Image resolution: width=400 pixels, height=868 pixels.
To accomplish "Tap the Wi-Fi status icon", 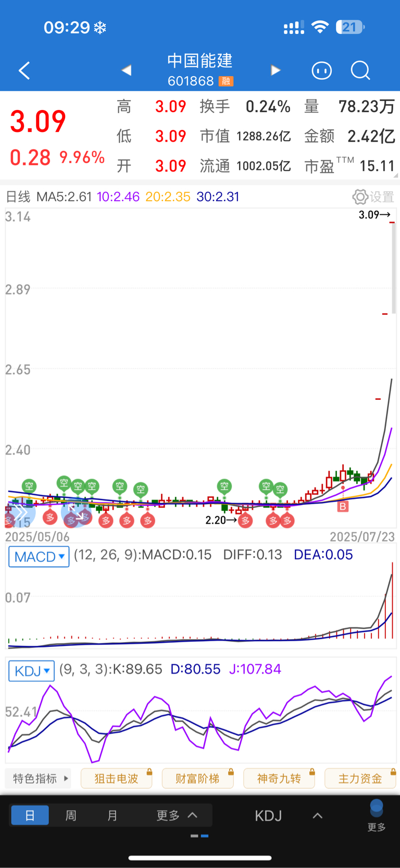I will click(x=320, y=27).
